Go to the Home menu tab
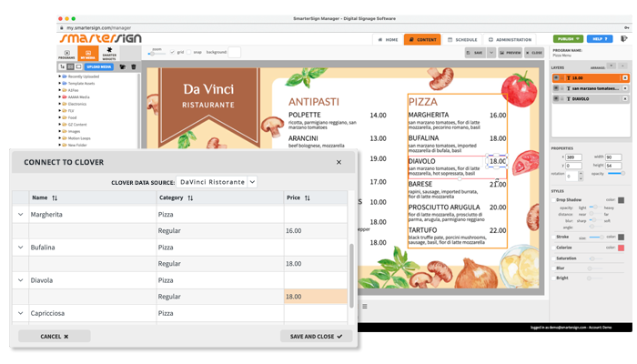 pyautogui.click(x=388, y=39)
